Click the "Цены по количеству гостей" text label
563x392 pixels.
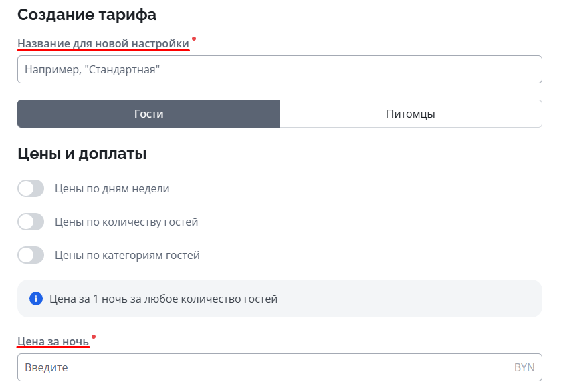click(x=126, y=222)
